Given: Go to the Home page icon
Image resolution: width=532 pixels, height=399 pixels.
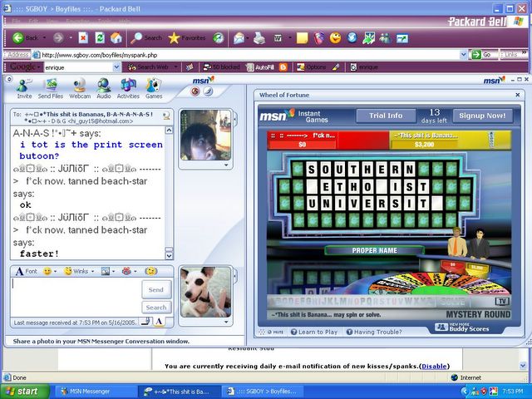Looking at the screenshot, I should coord(116,37).
